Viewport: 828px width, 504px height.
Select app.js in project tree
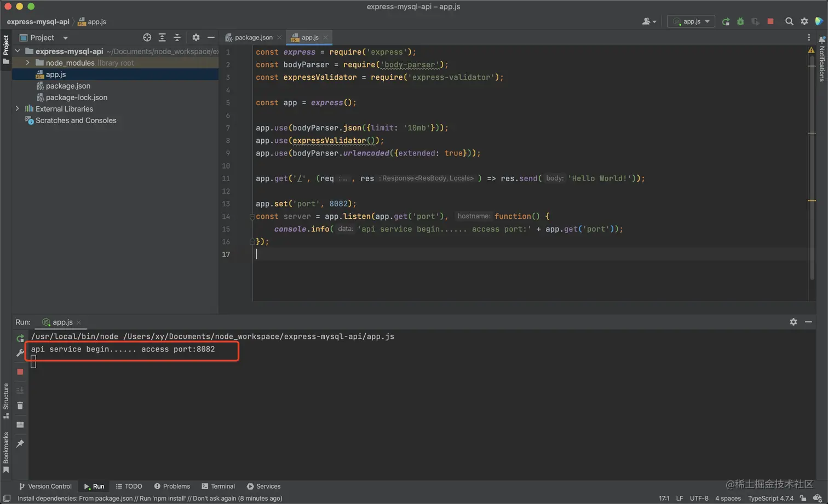click(x=55, y=74)
